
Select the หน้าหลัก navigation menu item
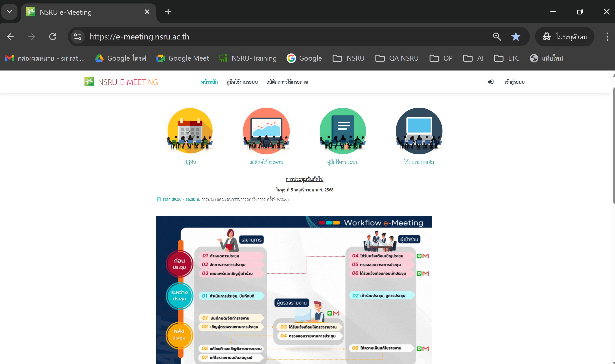coord(209,82)
